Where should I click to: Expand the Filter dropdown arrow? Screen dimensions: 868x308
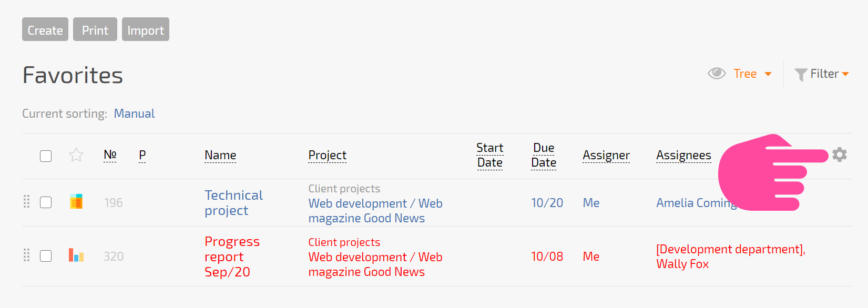coord(845,74)
